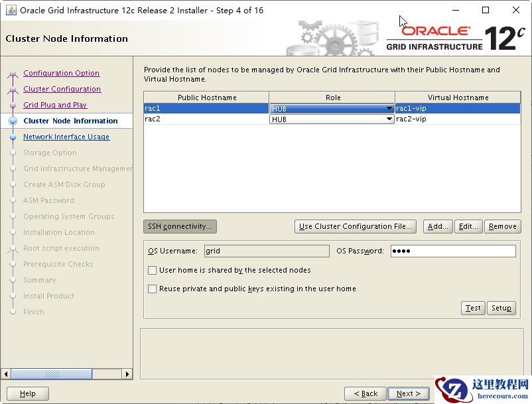Select the rac1-vip virtual hostname cell
This screenshot has height=404, width=532.
[458, 108]
